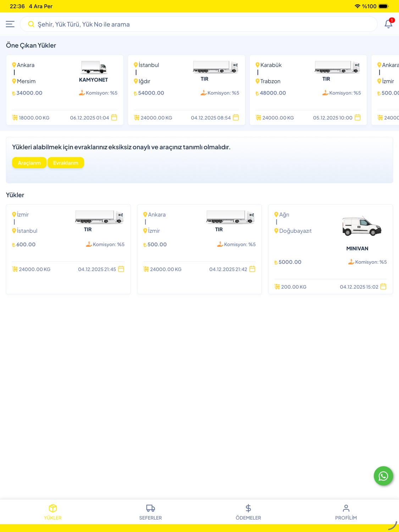Tap weight icon beside 18000.00 KG
The height and width of the screenshot is (532, 399).
tap(15, 117)
